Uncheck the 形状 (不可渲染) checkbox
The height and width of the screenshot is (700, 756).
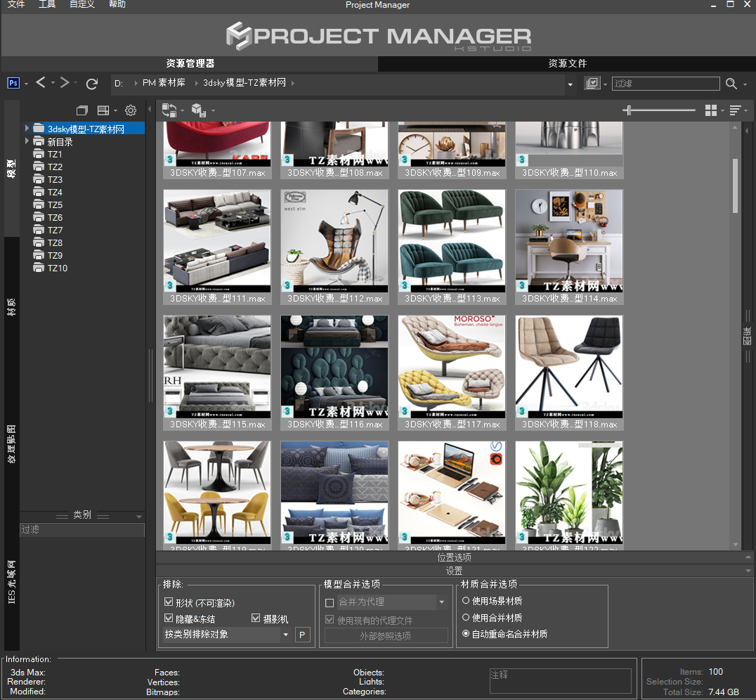pos(169,602)
